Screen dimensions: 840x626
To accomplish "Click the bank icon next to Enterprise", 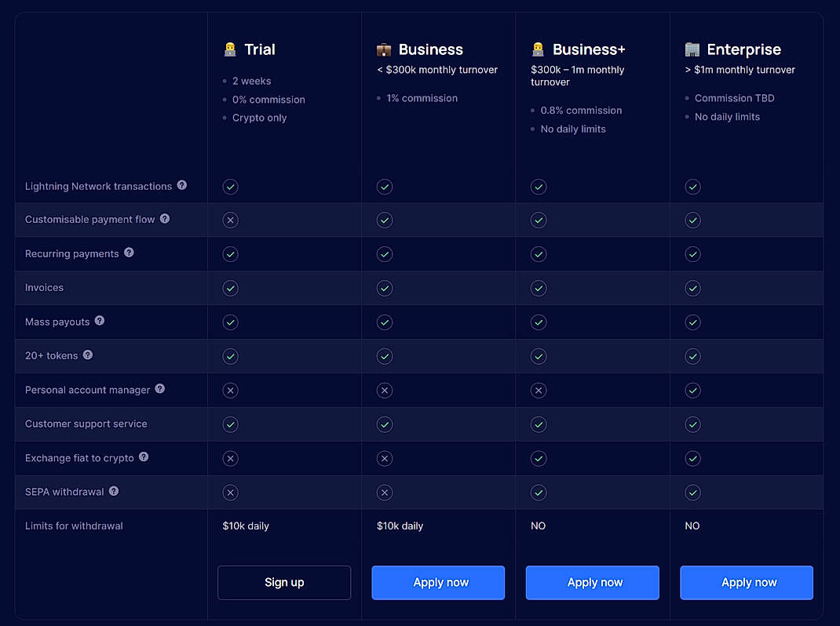I will coord(691,49).
